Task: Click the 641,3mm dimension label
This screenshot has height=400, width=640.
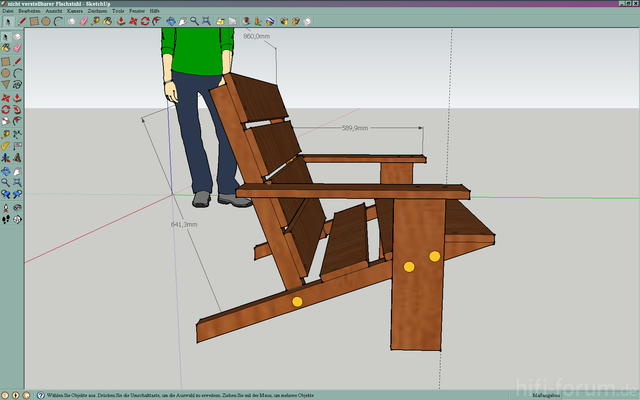Action: point(184,224)
